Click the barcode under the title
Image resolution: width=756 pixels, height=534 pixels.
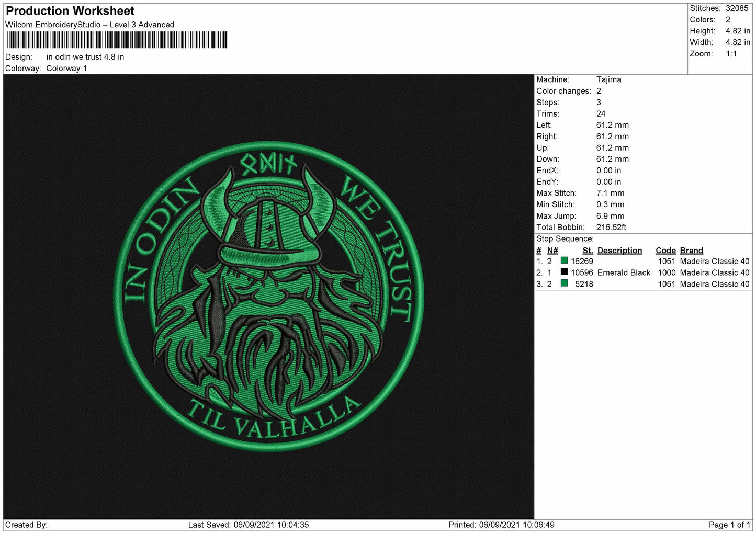117,40
